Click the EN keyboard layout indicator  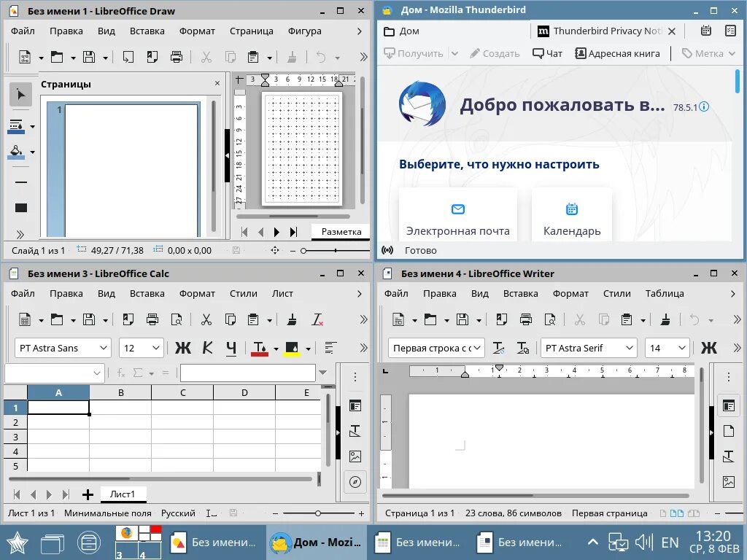coord(670,542)
